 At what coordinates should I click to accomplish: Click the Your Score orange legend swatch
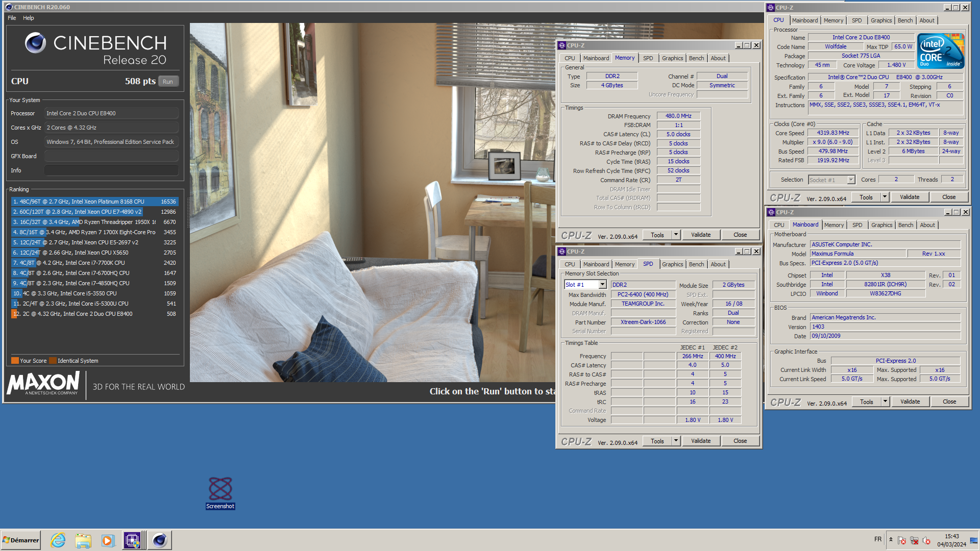click(15, 361)
